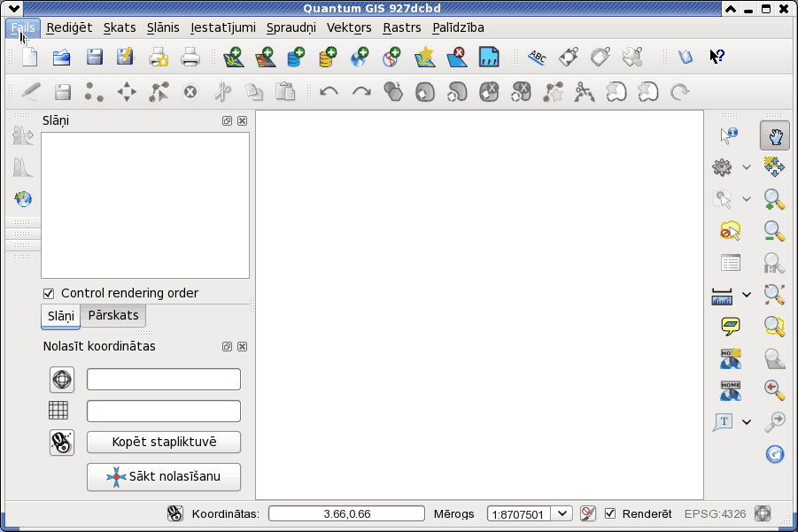Add a raster layer icon
798x532 pixels.
tap(265, 57)
